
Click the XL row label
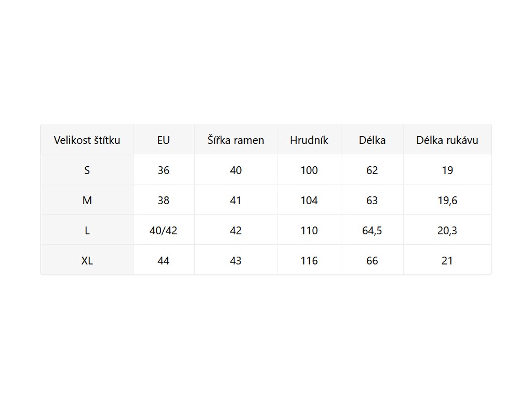coord(87,260)
